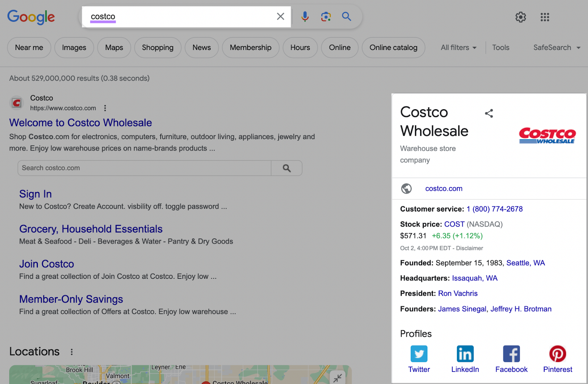Click the LinkedIn label under Profiles

(x=465, y=369)
